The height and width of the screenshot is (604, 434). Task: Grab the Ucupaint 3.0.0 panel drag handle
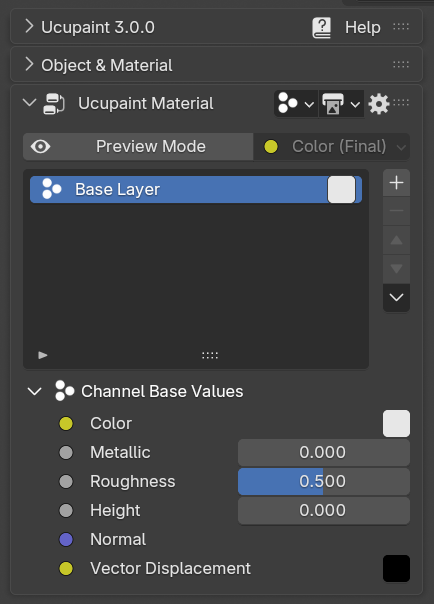pyautogui.click(x=401, y=27)
